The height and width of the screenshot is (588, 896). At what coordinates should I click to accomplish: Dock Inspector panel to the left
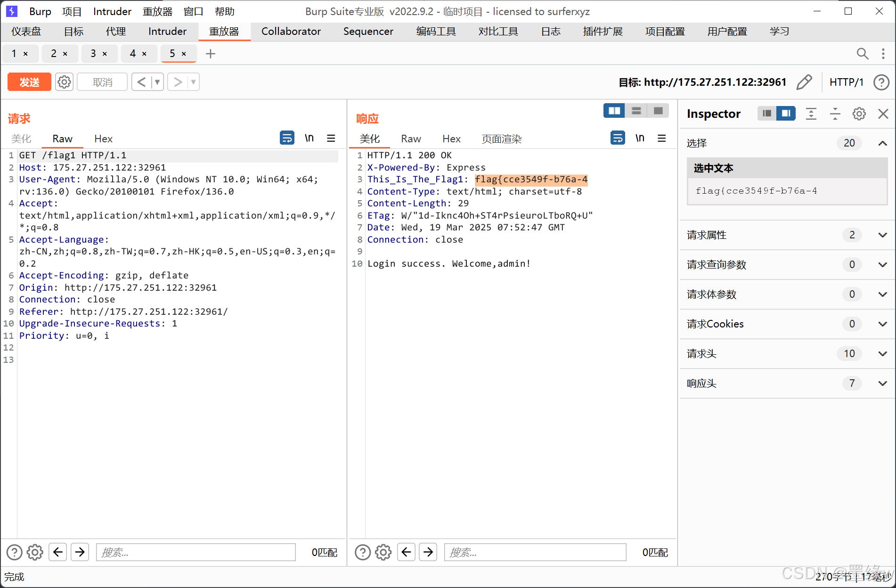[x=767, y=113]
